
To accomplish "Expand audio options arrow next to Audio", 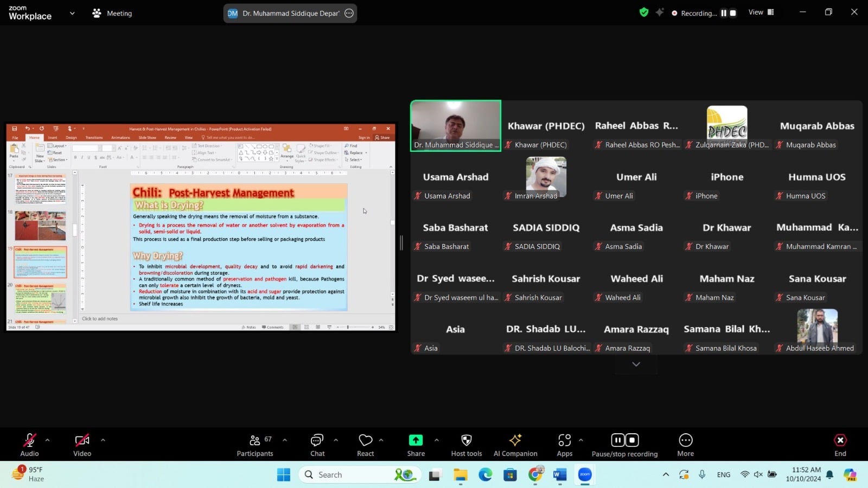I will 47,440.
